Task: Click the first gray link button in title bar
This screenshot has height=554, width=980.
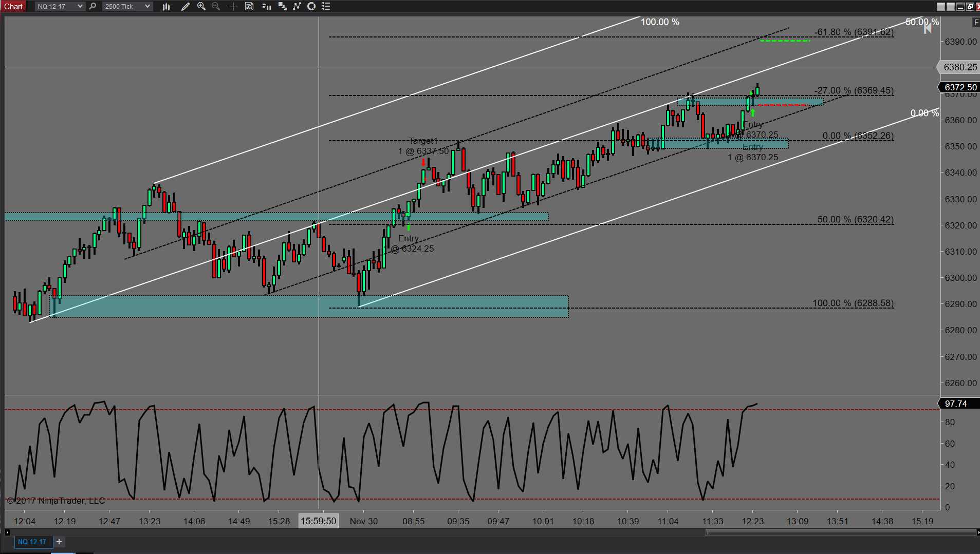Action: click(941, 7)
